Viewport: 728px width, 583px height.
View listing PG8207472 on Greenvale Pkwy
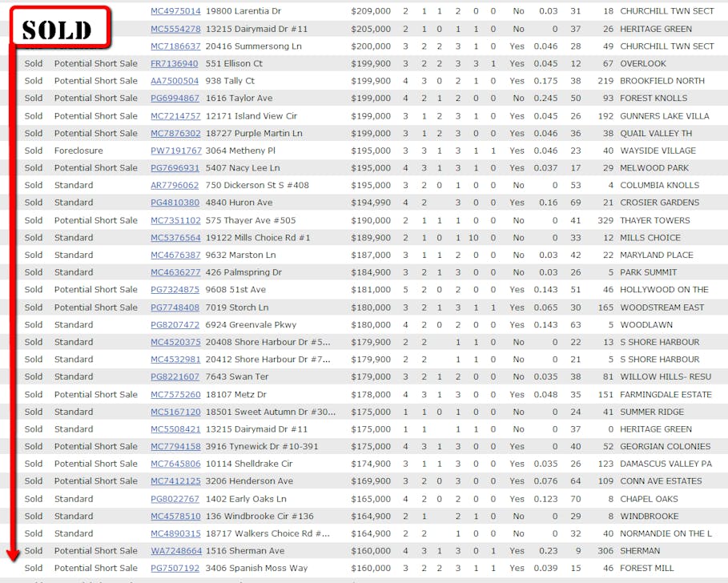coord(175,325)
